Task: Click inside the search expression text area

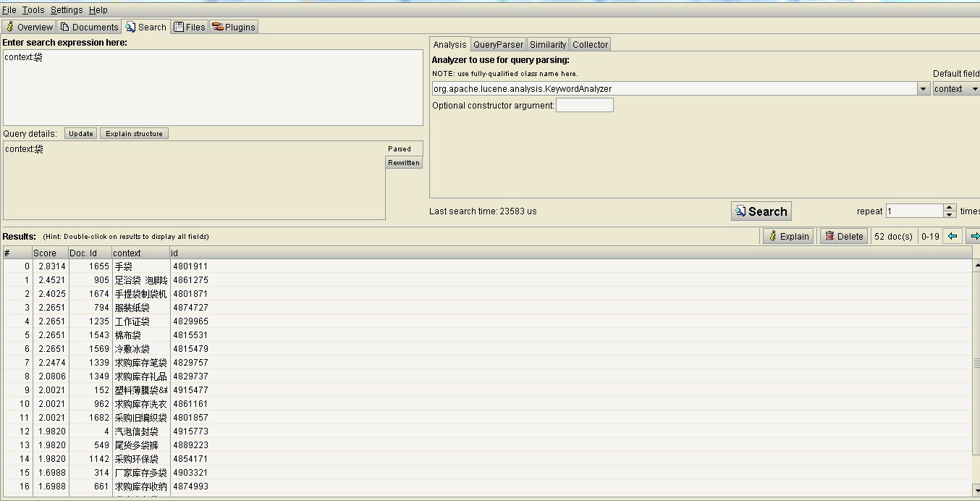Action: pyautogui.click(x=213, y=88)
